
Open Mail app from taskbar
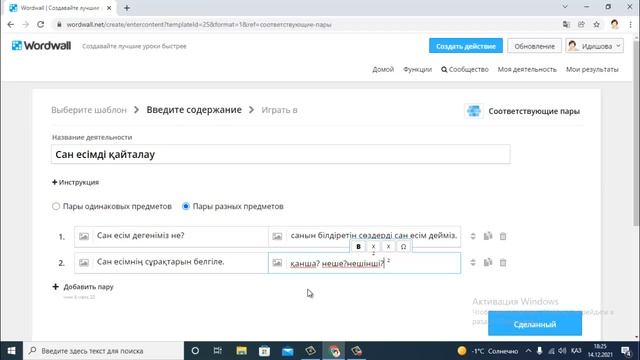[x=288, y=351]
